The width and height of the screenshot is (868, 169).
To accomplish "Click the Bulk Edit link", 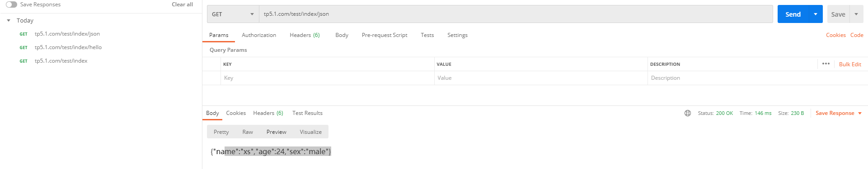I will 850,64.
